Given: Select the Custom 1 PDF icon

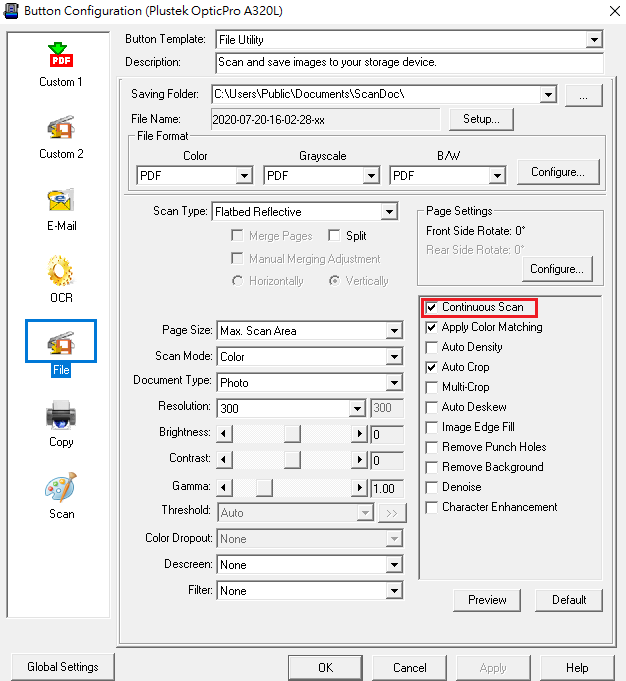Looking at the screenshot, I should 61,55.
